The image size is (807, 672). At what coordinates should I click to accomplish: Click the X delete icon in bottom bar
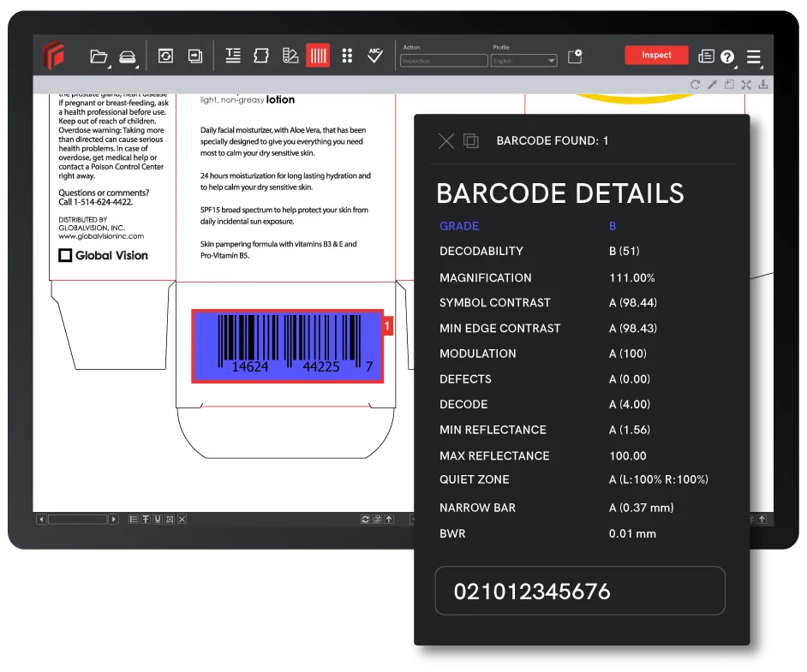182,520
